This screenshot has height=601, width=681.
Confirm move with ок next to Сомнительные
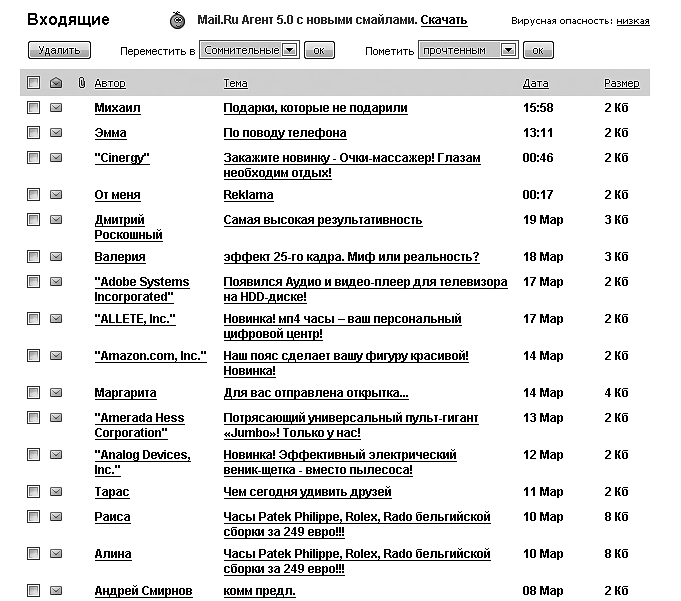pyautogui.click(x=319, y=50)
